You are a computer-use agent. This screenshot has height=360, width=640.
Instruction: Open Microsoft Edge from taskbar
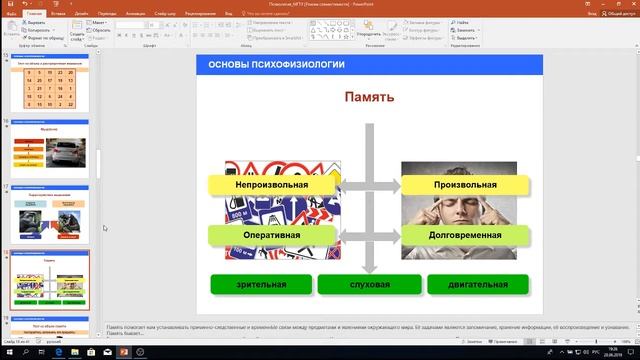click(x=58, y=352)
